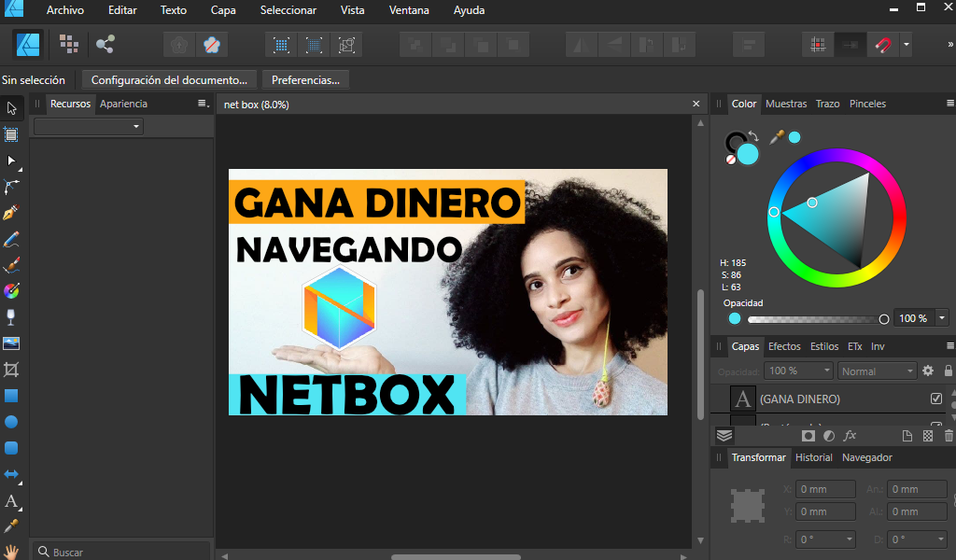Click the Preferencias button
The height and width of the screenshot is (560, 956).
click(305, 80)
